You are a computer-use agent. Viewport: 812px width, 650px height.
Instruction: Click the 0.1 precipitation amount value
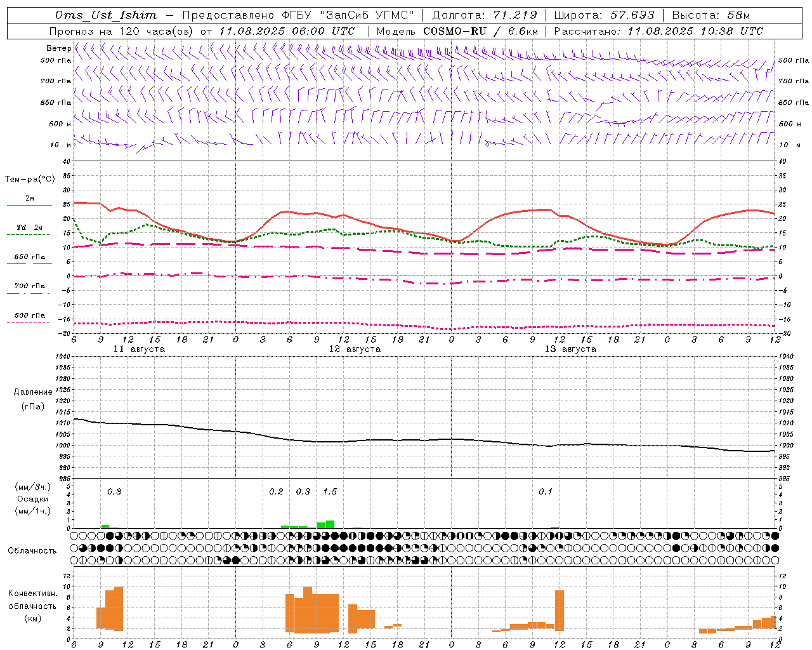click(546, 491)
